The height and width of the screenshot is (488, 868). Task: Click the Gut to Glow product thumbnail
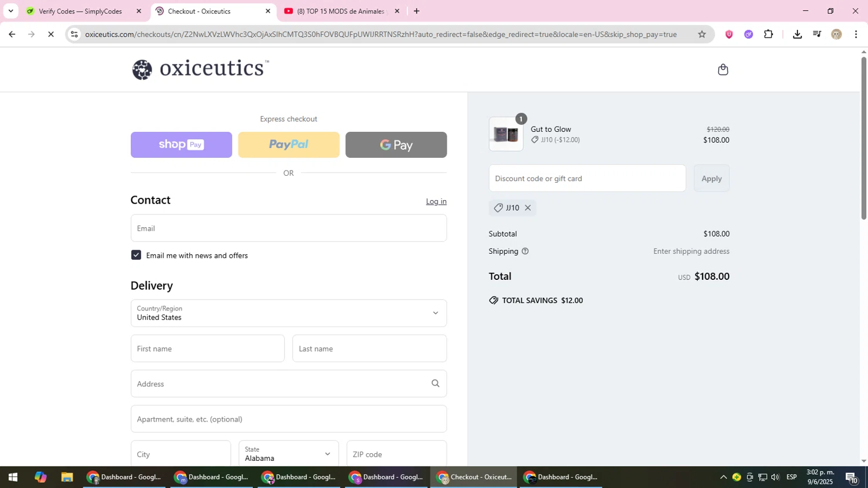[506, 134]
